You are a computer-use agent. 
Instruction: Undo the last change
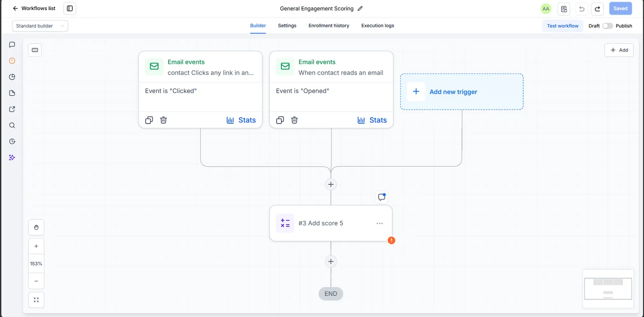[x=582, y=9]
